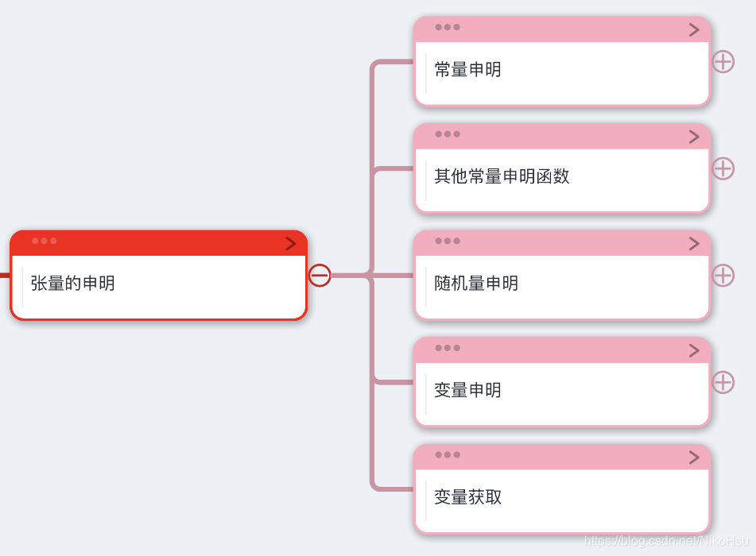Toggle the plus control beside 变量申明
Screen dimensions: 756x556
723,382
